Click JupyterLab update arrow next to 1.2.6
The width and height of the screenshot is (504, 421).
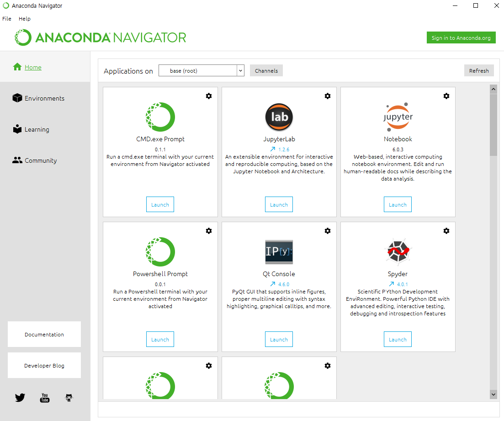coord(273,149)
